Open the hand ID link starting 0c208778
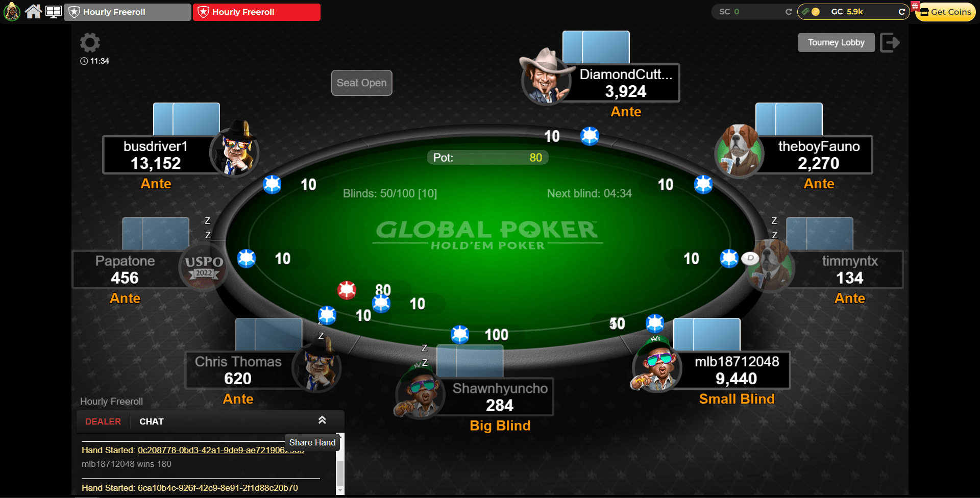 coord(220,450)
